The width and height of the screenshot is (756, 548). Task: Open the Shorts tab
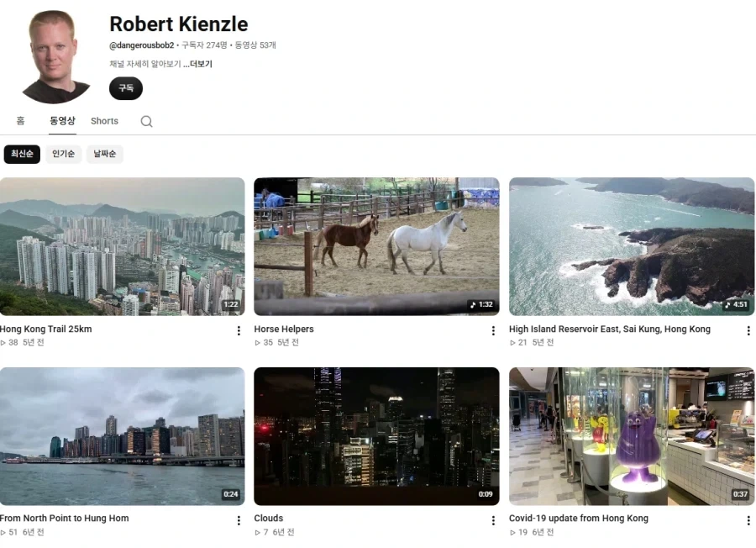pyautogui.click(x=105, y=121)
